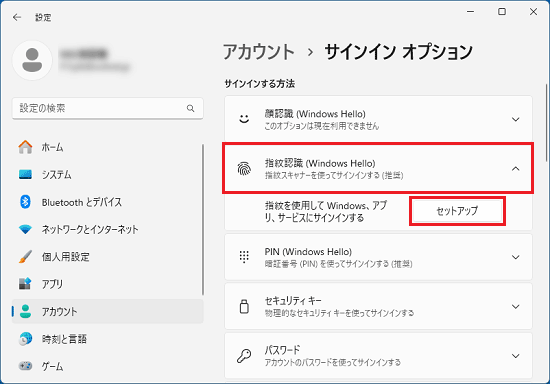Image resolution: width=550 pixels, height=384 pixels.
Task: Click the アカウント breadcrumb link
Action: 259,52
